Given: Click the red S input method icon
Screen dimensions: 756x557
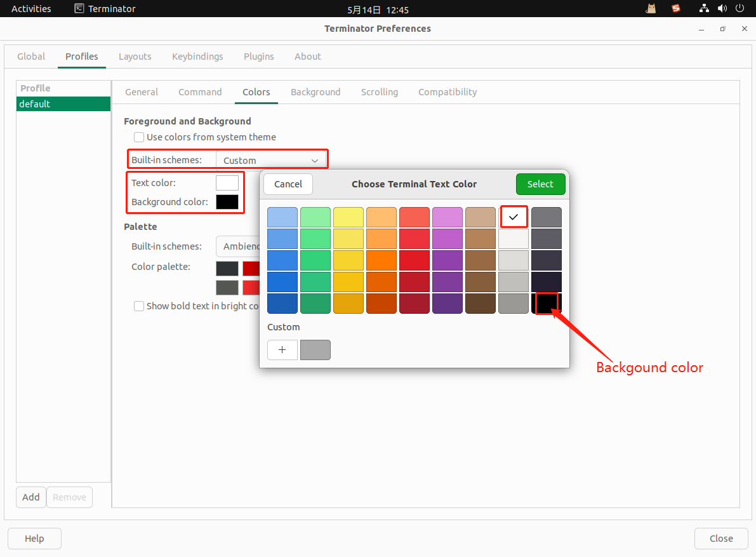Looking at the screenshot, I should click(676, 9).
